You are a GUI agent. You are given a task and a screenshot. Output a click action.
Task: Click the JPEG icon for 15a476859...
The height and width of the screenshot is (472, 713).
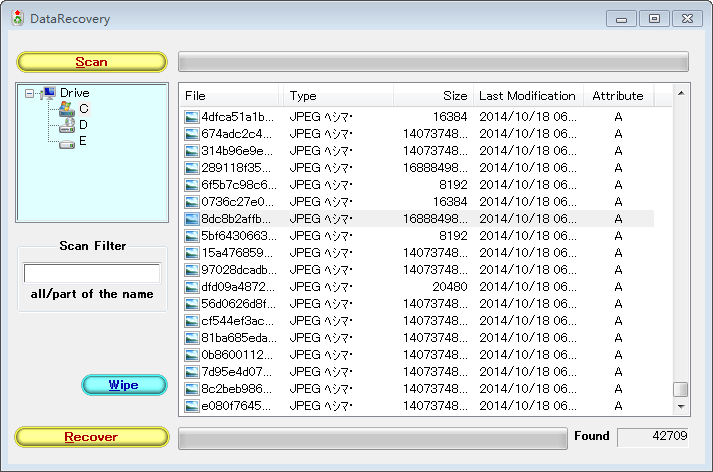[191, 253]
